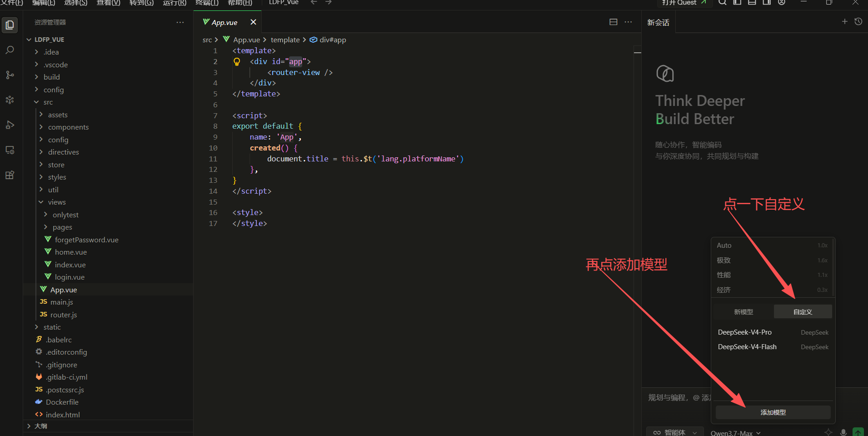Open the agent mode dropdown
Image resolution: width=868 pixels, height=436 pixels.
(674, 432)
